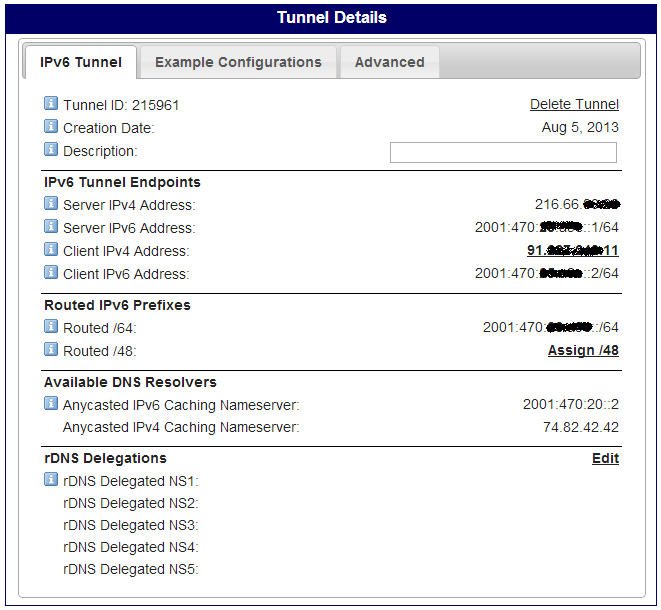Click info icon beside rDNS Delegated NS1
This screenshot has width=661, height=610.
click(51, 480)
